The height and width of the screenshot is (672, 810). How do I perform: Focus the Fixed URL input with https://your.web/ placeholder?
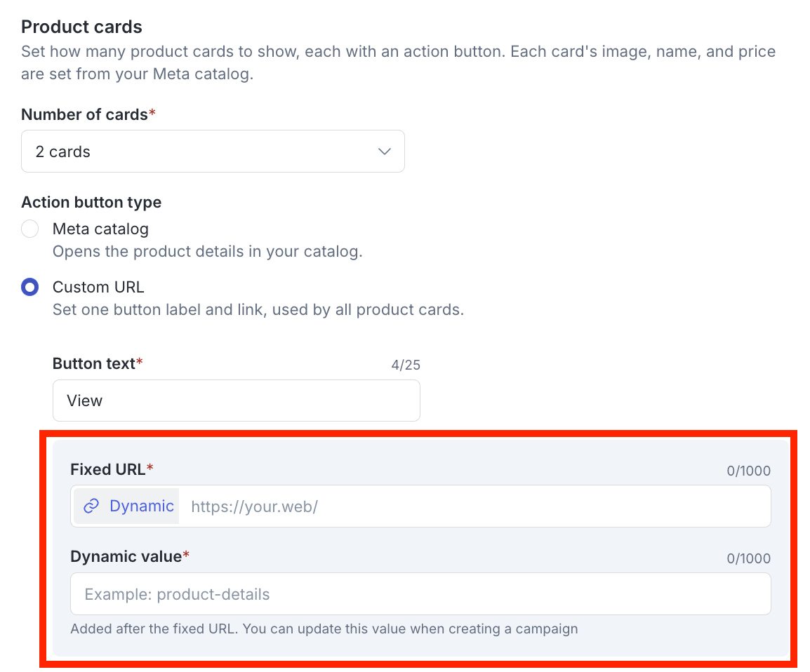pyautogui.click(x=475, y=506)
